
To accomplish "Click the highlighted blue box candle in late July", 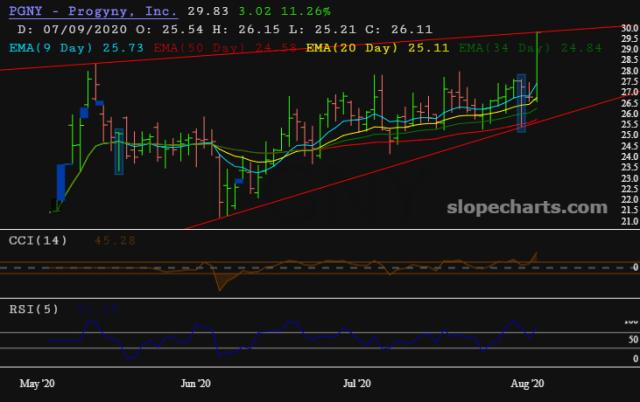I will click(521, 104).
